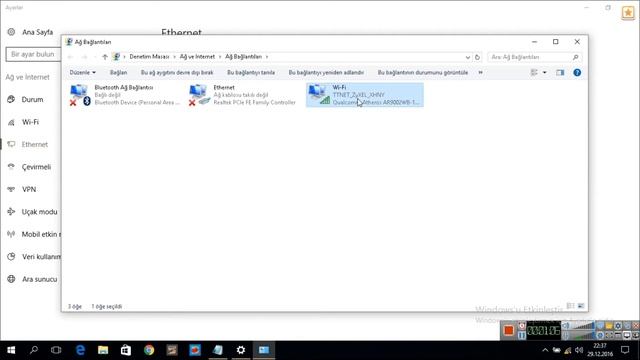Toggle the preview pane icon
640x360 pixels.
click(560, 73)
